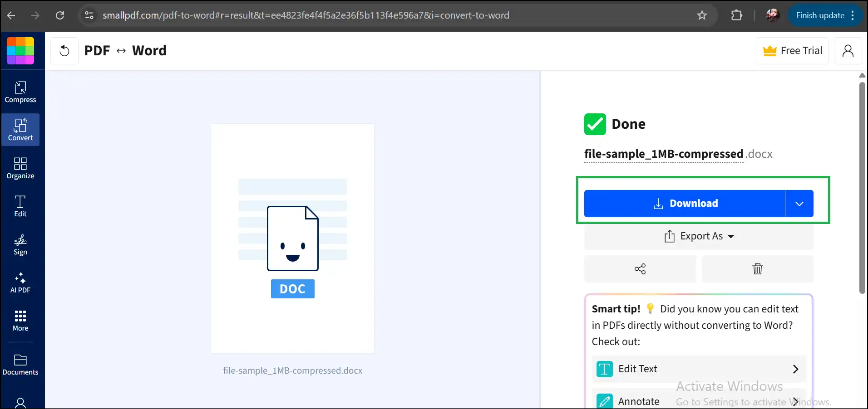The image size is (868, 409).
Task: Click the Free Trial button
Action: 792,51
